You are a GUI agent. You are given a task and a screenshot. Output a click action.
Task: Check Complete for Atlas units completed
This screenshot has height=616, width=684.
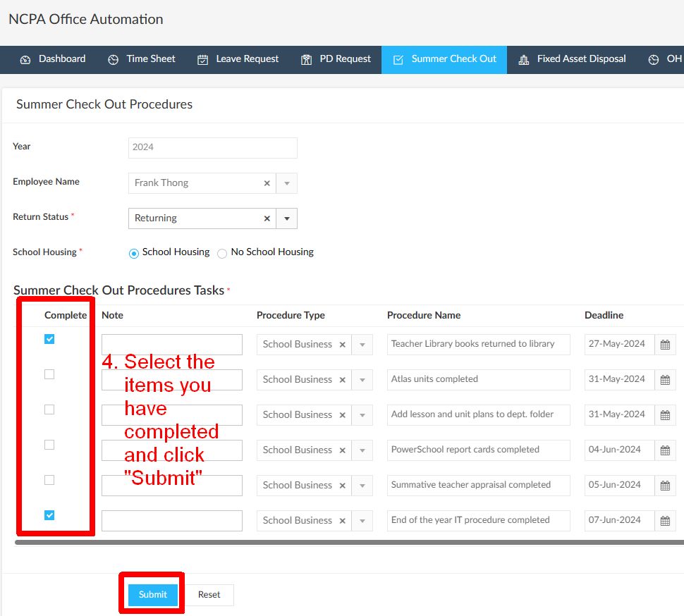[x=49, y=374]
